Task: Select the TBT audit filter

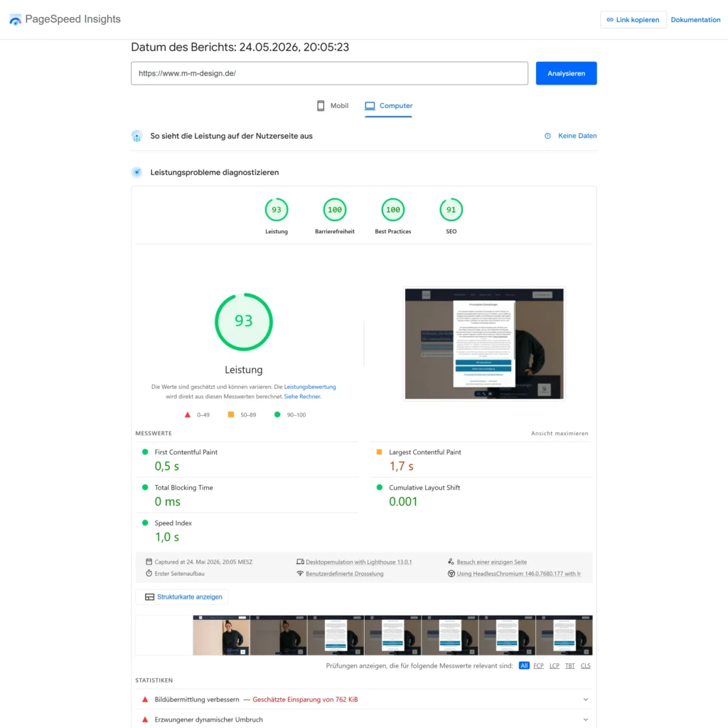Action: tap(569, 665)
